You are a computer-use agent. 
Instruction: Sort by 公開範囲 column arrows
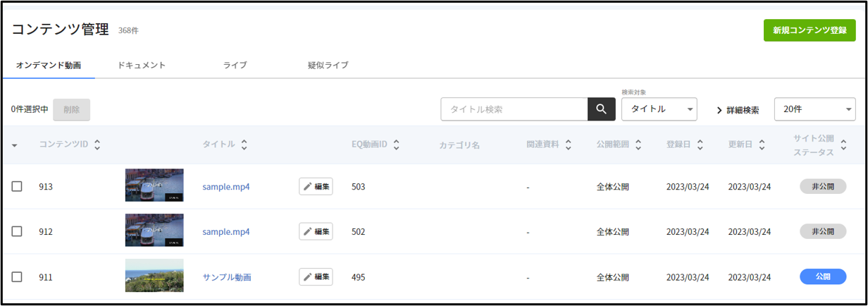click(638, 145)
